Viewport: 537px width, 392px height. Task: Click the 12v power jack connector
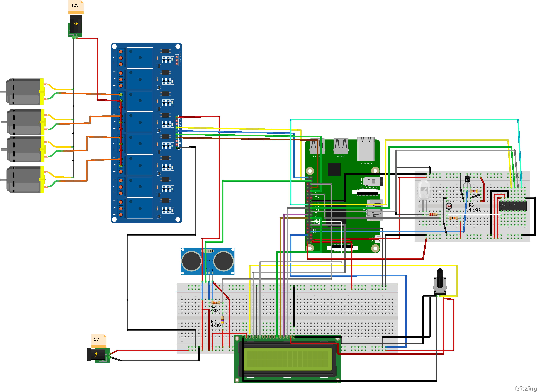pos(75,27)
